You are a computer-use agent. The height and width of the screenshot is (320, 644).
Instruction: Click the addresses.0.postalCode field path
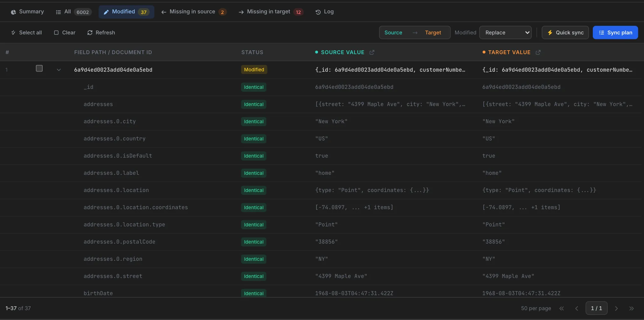coord(120,242)
